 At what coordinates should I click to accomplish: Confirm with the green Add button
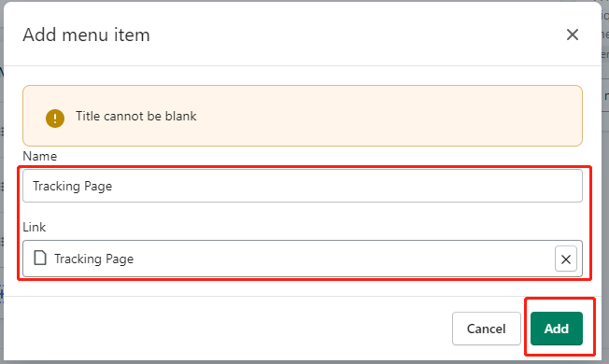[556, 329]
